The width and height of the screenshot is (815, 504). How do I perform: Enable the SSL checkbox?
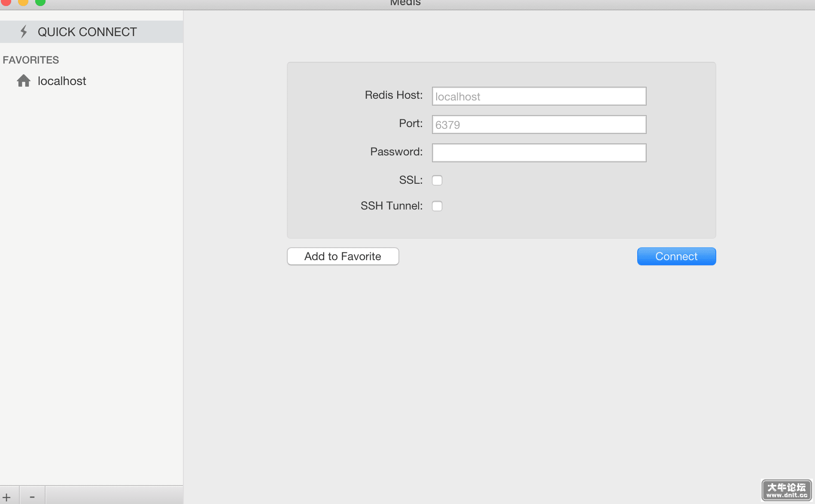(437, 180)
